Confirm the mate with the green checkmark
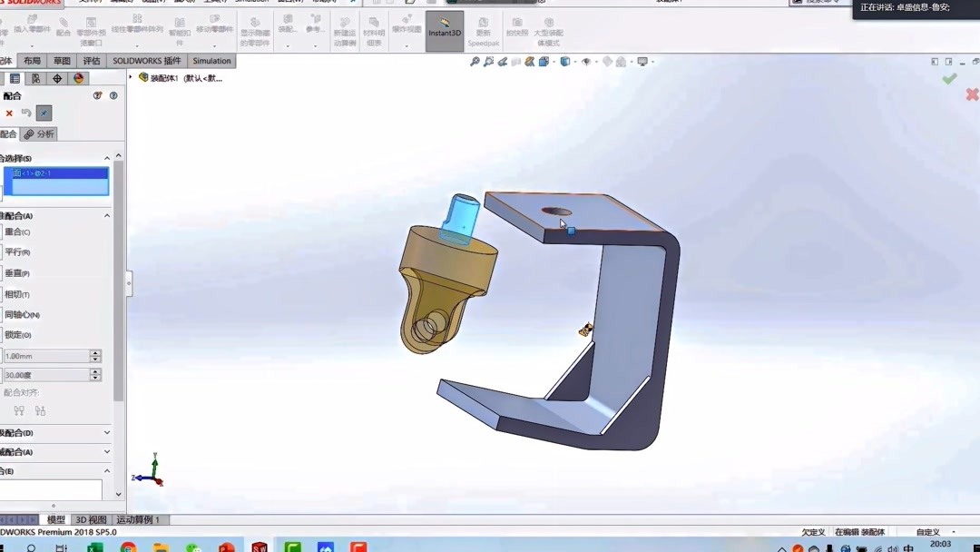Viewport: 980px width, 552px height. (x=949, y=78)
